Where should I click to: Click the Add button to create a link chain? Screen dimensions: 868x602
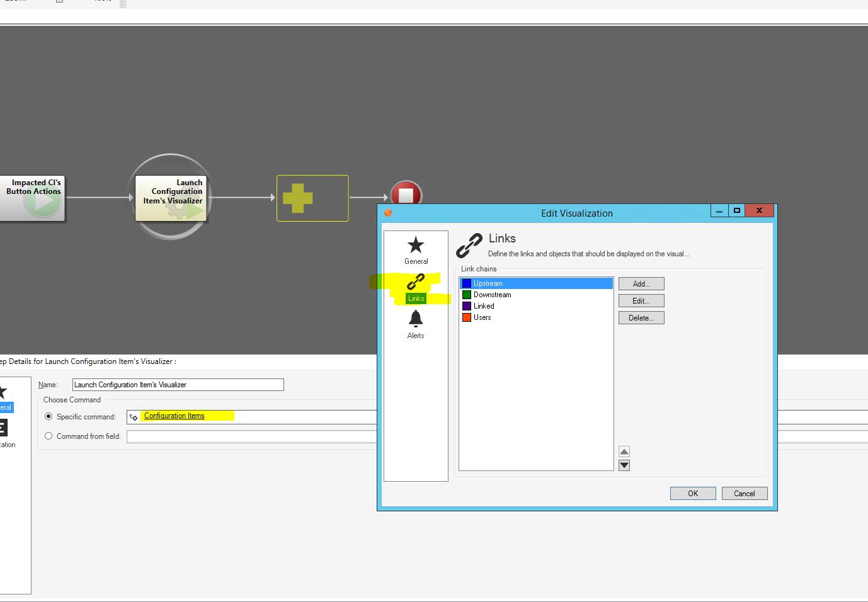tap(641, 283)
